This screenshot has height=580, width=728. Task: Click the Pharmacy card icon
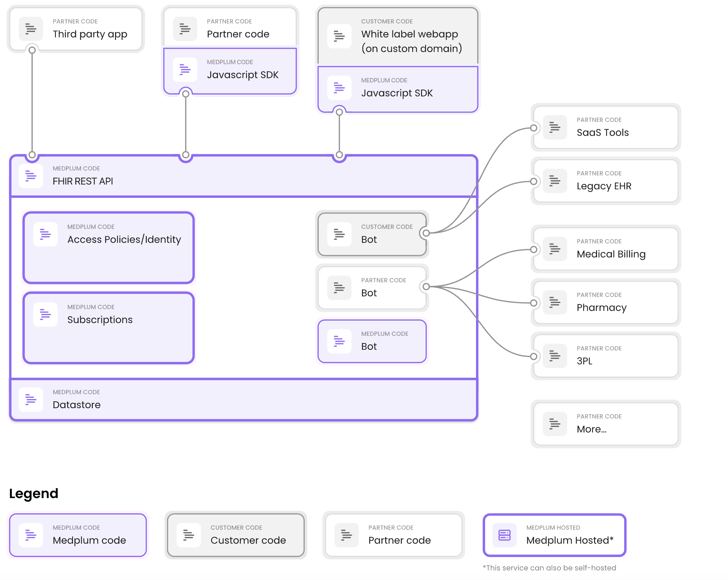click(x=555, y=302)
